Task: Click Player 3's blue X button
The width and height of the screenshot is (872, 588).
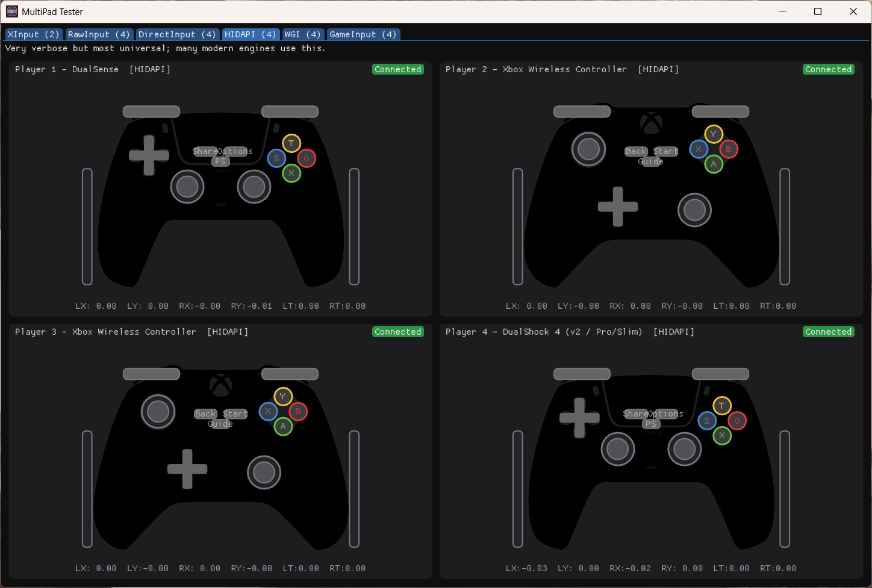Action: tap(268, 411)
